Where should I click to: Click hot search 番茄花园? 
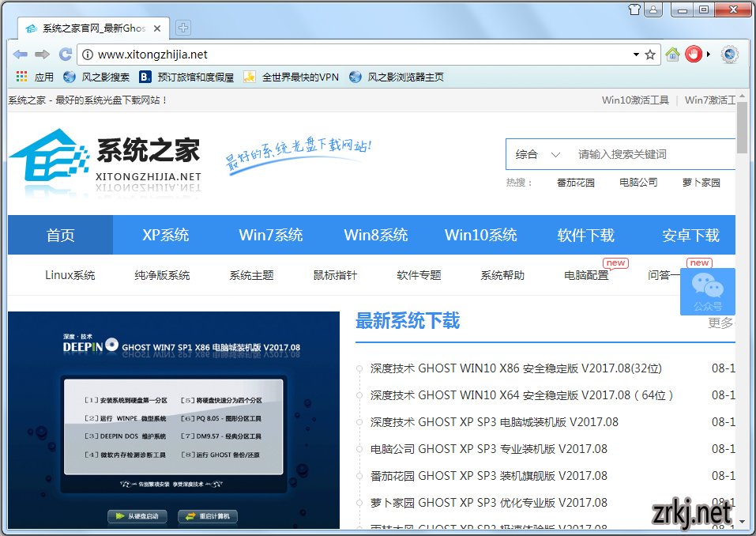pos(576,183)
